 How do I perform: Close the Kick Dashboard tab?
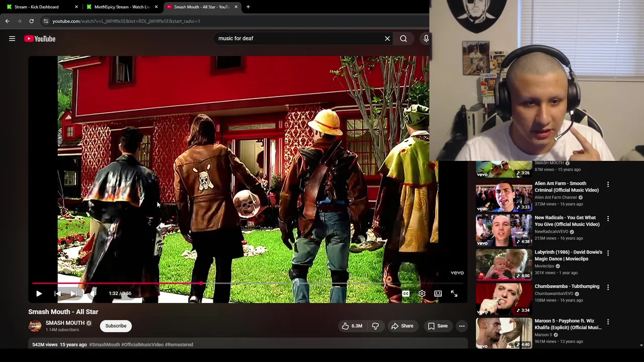point(76,7)
